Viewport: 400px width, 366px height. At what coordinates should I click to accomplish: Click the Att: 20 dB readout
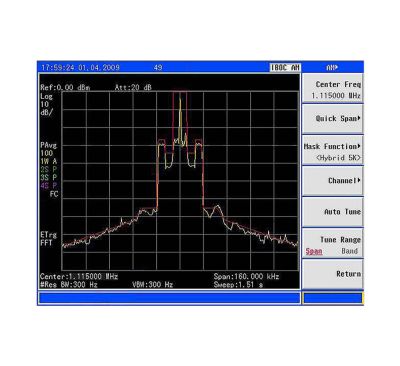click(x=133, y=87)
